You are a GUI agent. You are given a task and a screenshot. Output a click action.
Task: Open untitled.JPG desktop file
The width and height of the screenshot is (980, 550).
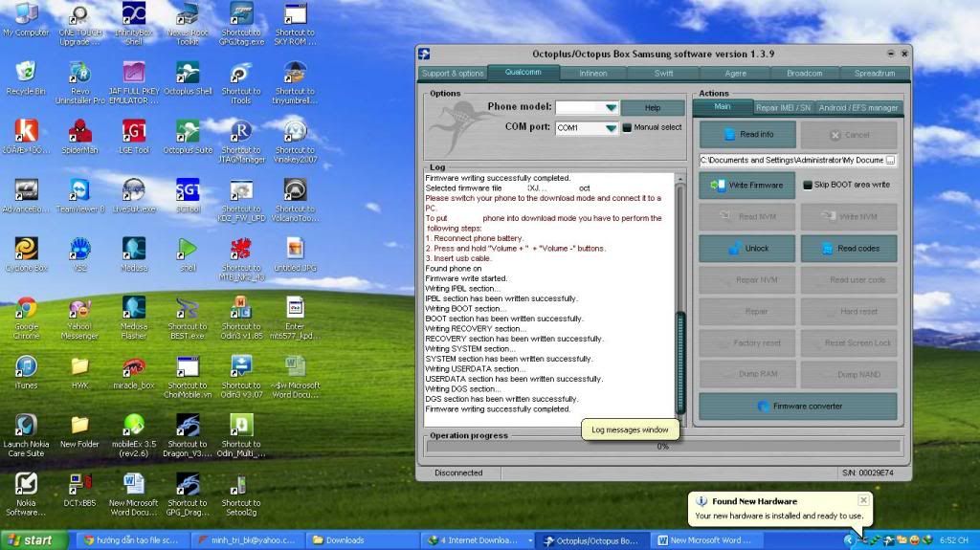point(295,254)
